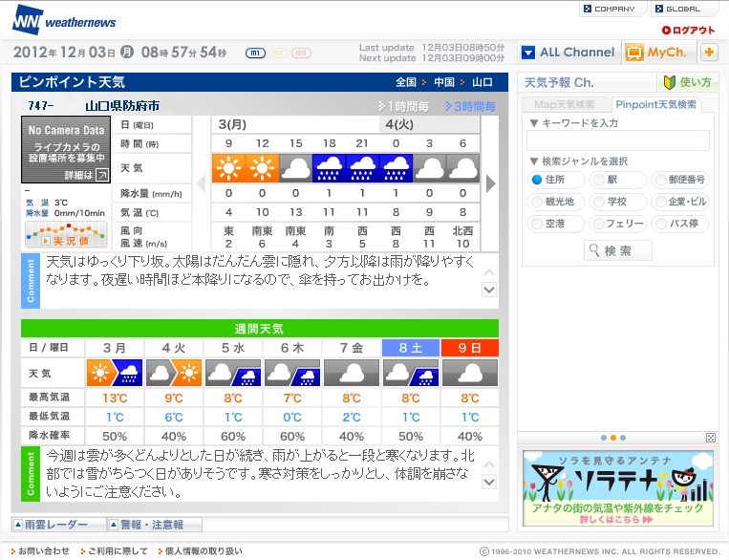Go to 全国 in the breadcrumb
This screenshot has width=729, height=560.
point(406,82)
